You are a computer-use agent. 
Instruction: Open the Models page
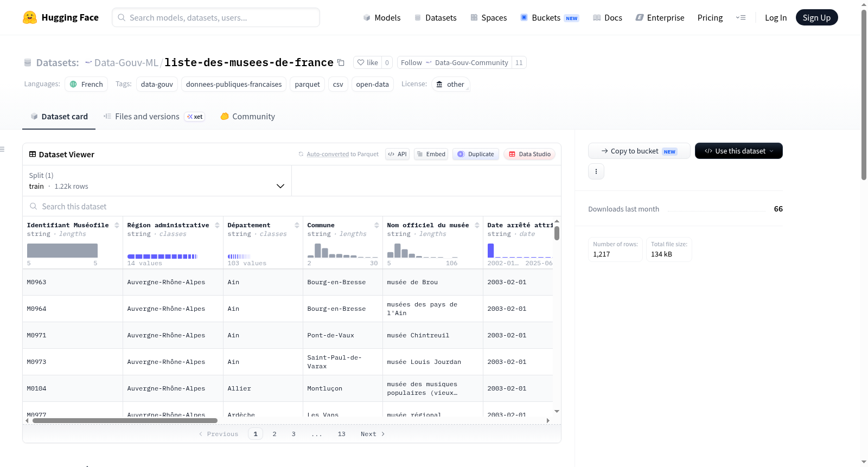[x=381, y=17]
